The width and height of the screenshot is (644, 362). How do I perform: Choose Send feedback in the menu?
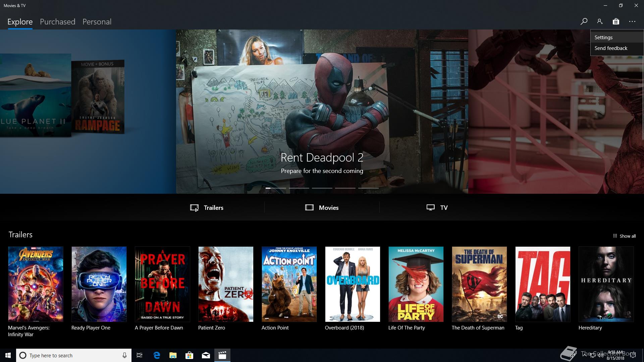click(x=616, y=48)
